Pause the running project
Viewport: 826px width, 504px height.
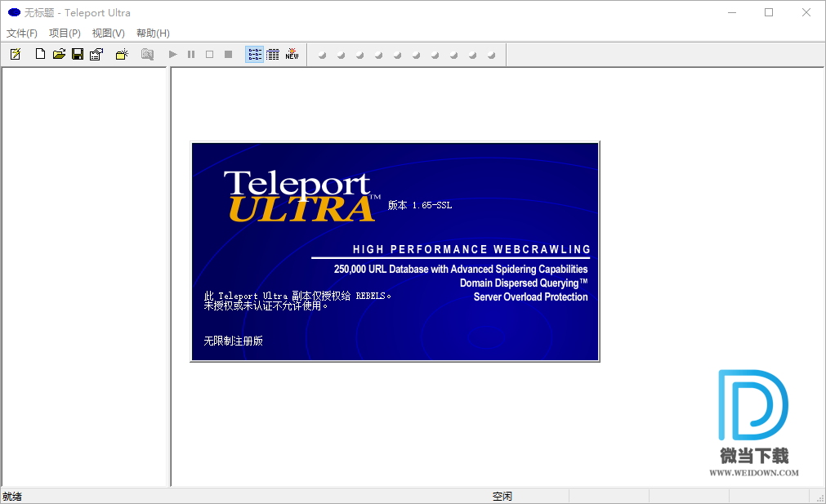click(x=191, y=54)
